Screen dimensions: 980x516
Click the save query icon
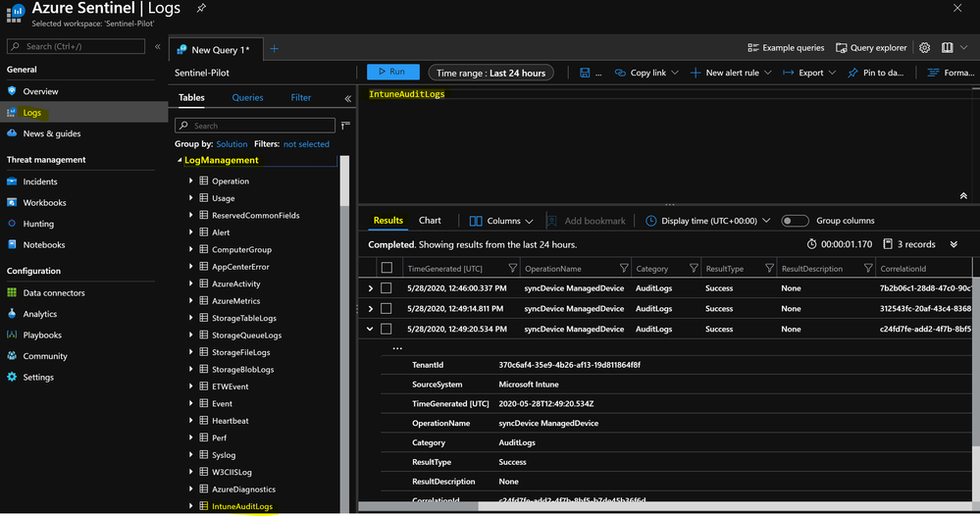[x=585, y=74]
